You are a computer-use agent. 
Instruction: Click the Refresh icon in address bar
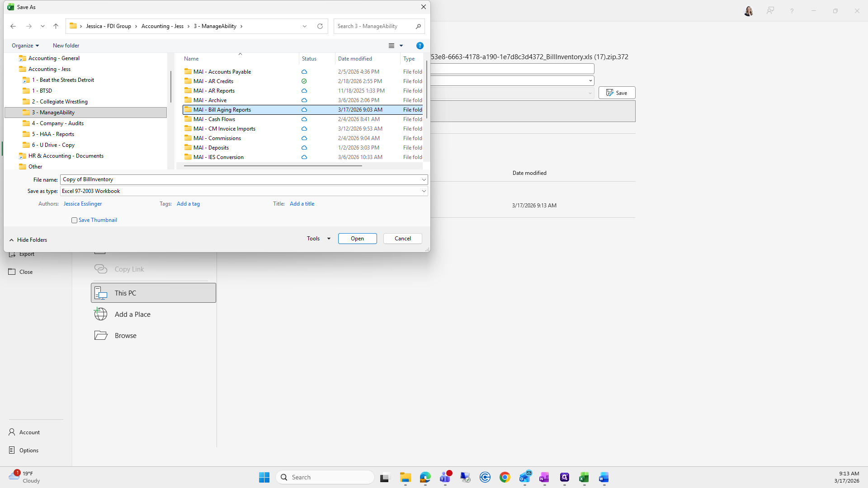pos(320,26)
